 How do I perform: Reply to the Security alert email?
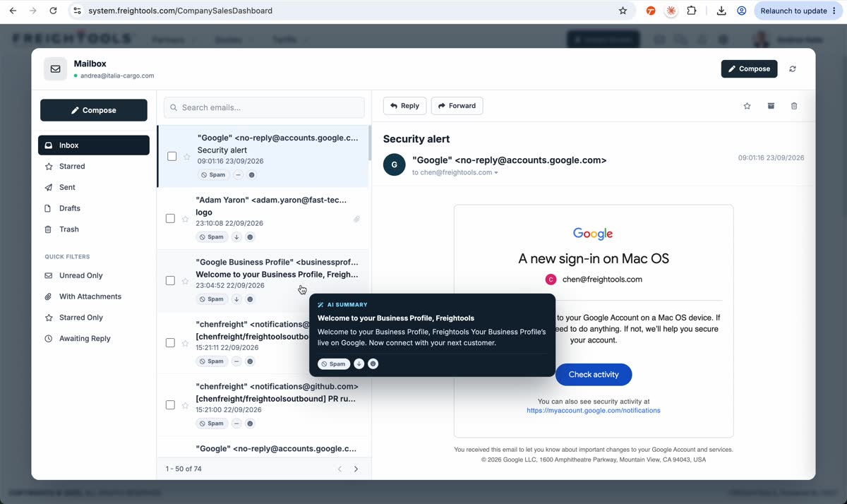[405, 106]
